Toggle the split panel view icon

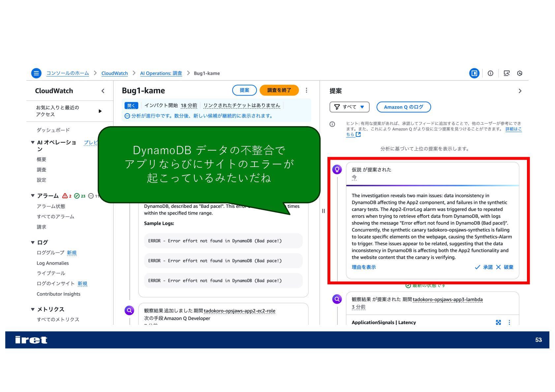[474, 73]
